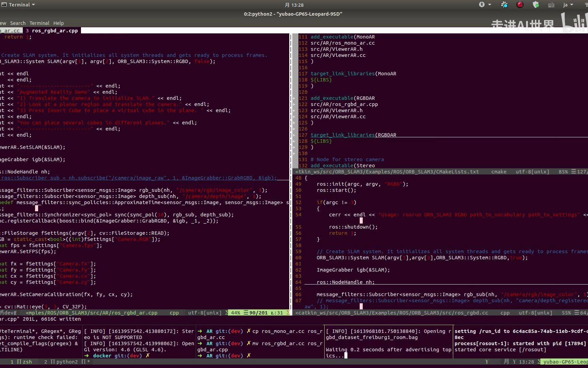Click line 128 '${LIBS}'
Viewport: 588px width, 368px height.
pyautogui.click(x=321, y=141)
